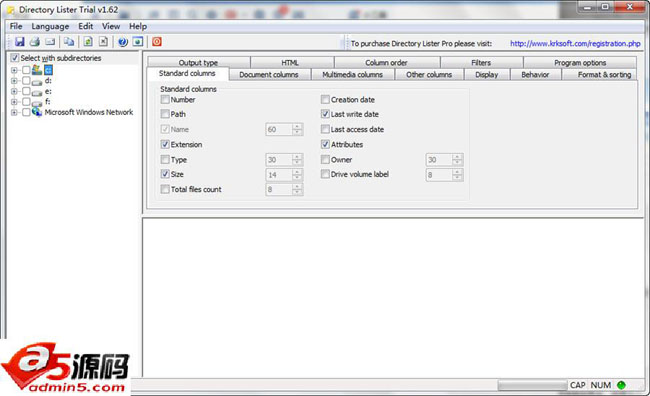Expand the d: drive tree node
The width and height of the screenshot is (650, 396).
[14, 81]
